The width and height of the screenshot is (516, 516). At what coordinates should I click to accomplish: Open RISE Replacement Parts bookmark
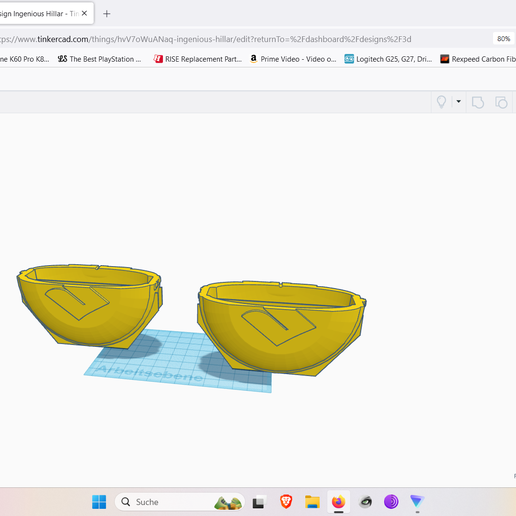pyautogui.click(x=198, y=59)
